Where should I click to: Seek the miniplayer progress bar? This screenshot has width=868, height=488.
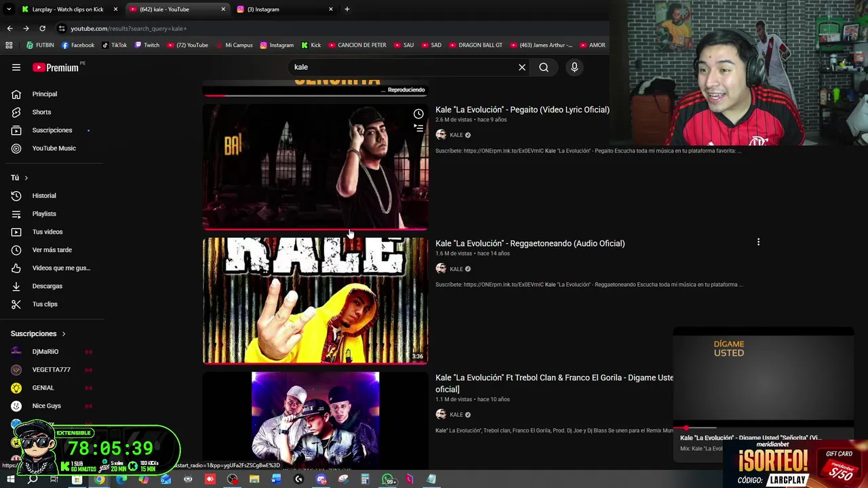764,428
